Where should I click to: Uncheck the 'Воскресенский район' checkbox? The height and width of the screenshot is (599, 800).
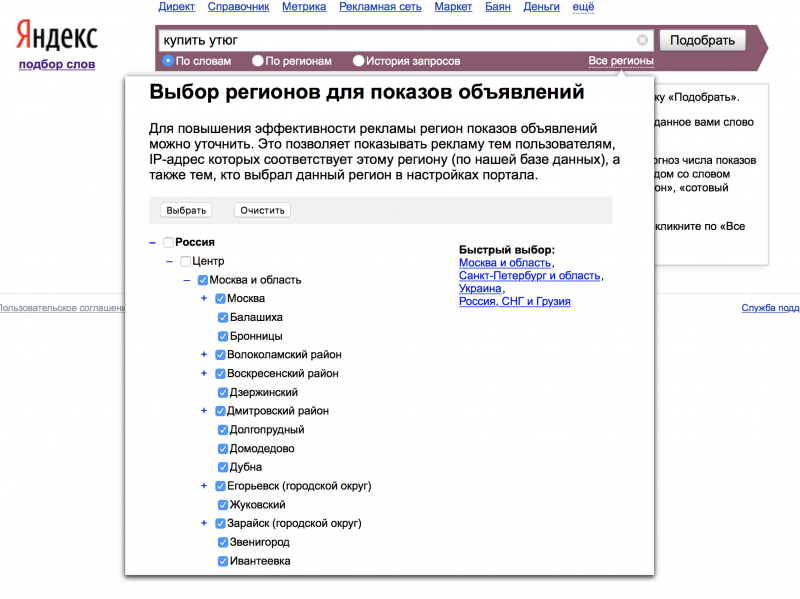[x=220, y=373]
